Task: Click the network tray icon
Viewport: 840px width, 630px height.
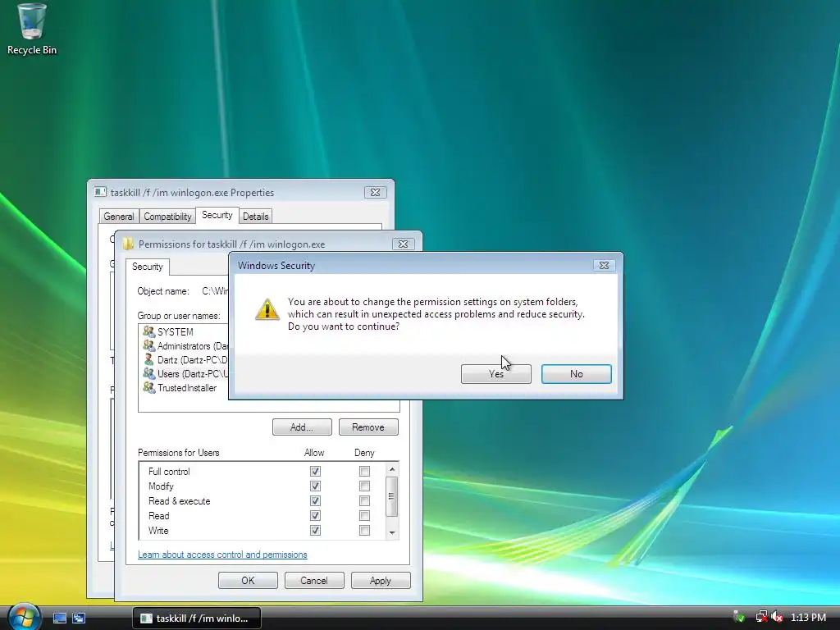Action: pos(761,617)
